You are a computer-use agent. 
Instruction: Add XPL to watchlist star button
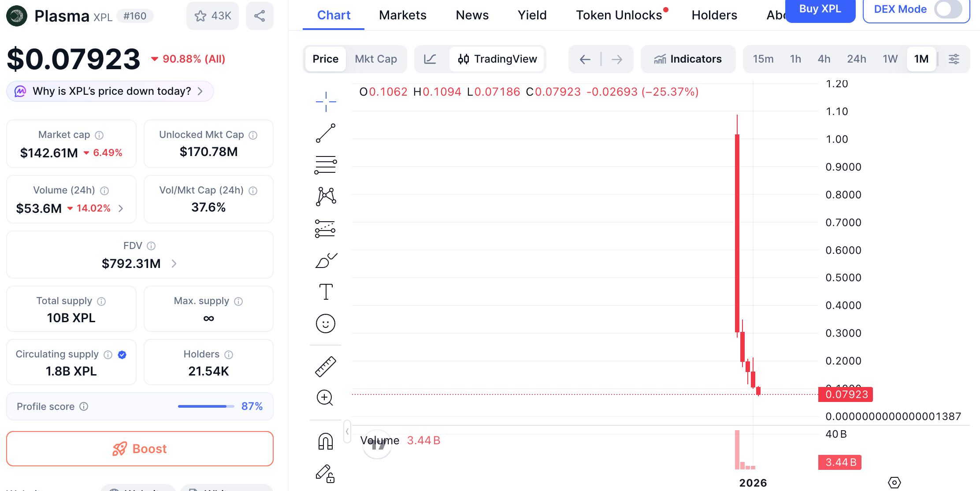(213, 16)
